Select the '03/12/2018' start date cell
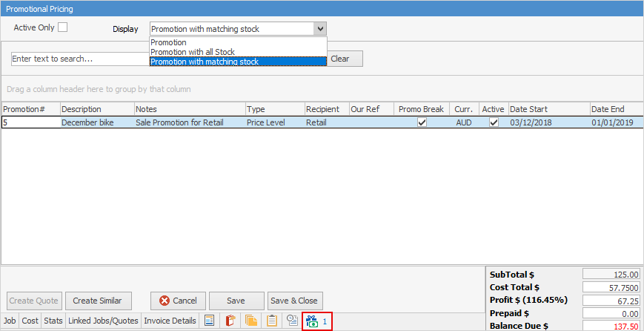The width and height of the screenshot is (644, 331). pos(549,122)
